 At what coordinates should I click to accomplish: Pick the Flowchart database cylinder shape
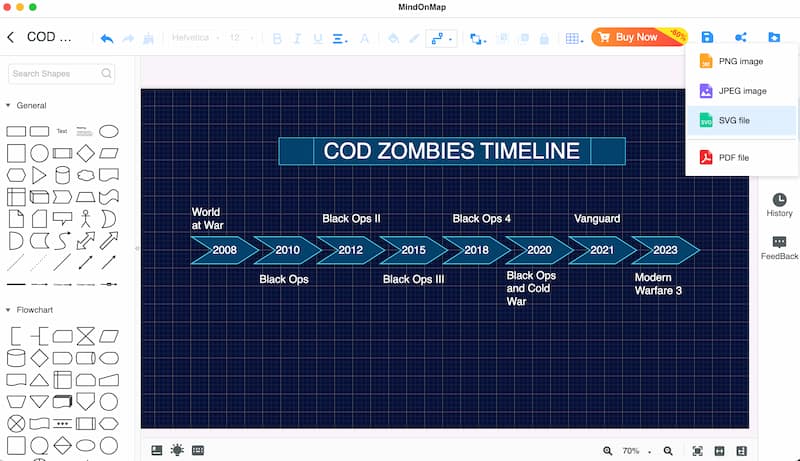coord(16,358)
